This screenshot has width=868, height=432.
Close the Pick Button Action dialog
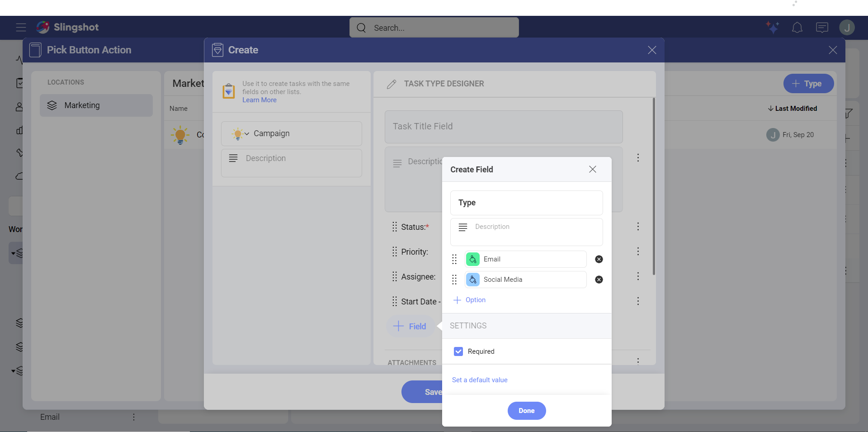(833, 50)
